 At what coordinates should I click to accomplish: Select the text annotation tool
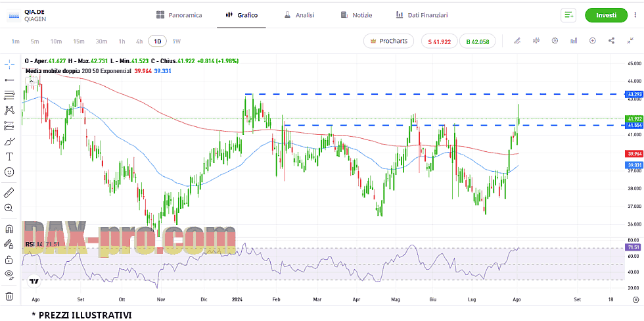pos(9,157)
